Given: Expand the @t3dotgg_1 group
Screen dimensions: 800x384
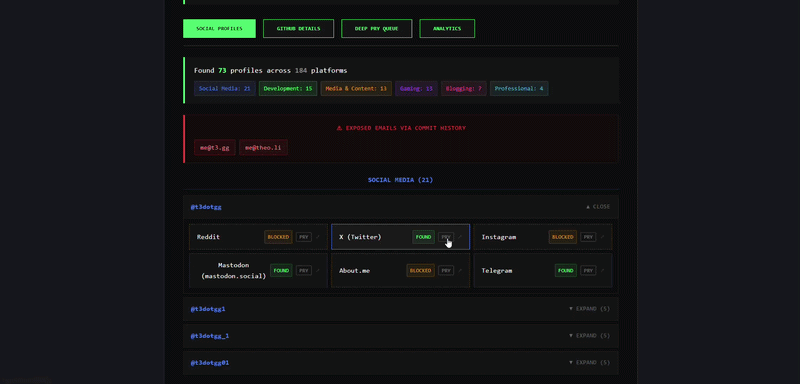Looking at the screenshot, I should 589,336.
